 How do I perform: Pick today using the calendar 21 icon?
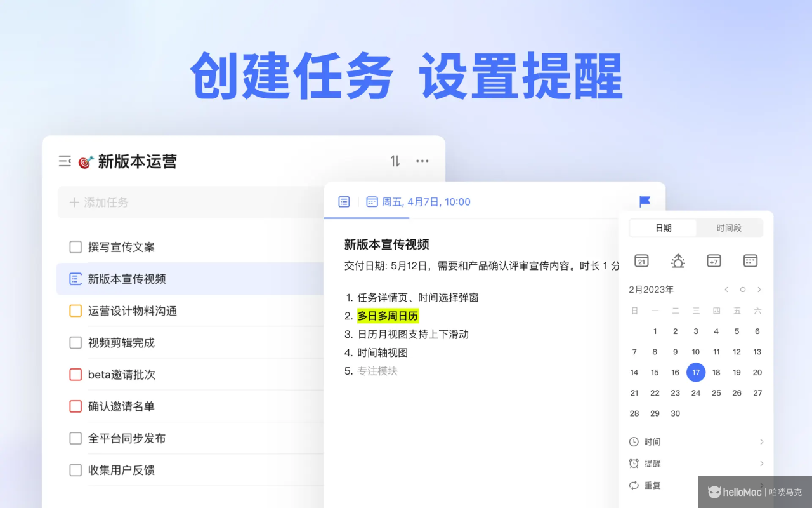pos(641,260)
